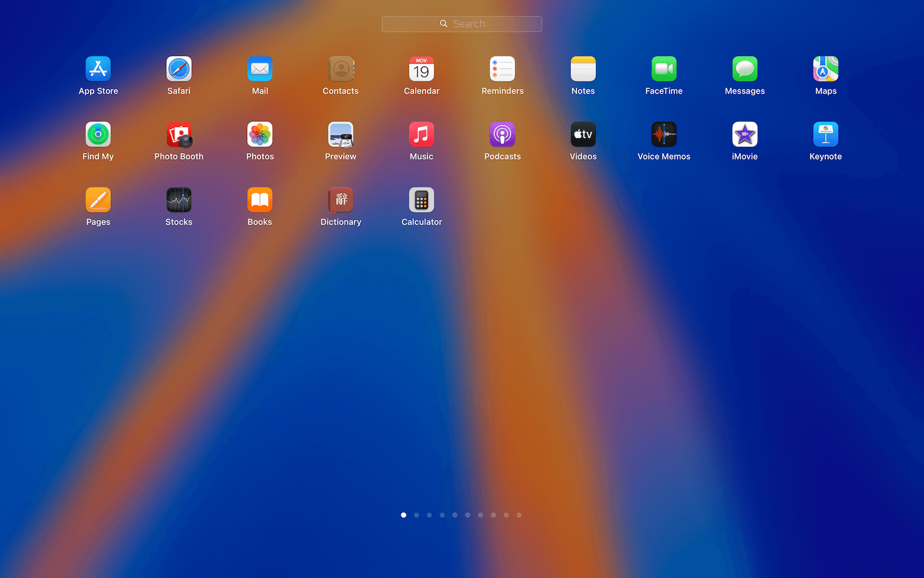This screenshot has width=924, height=578.
Task: Open the Calculator app
Action: 422,200
